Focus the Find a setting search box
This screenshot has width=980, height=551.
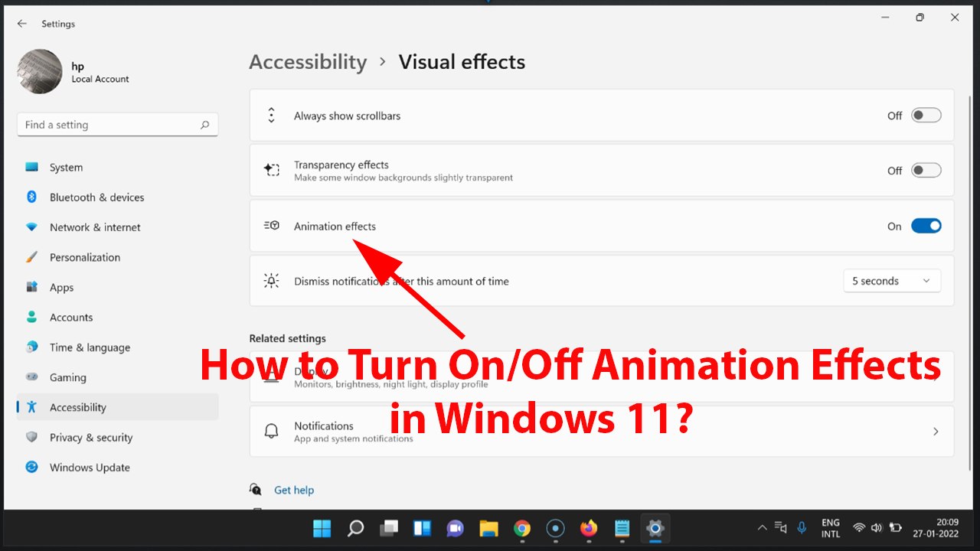117,125
